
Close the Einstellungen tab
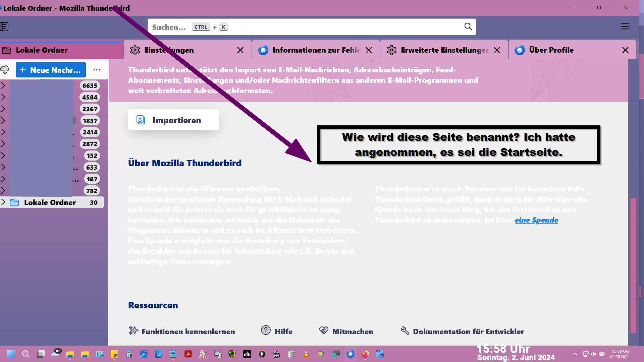(x=240, y=50)
